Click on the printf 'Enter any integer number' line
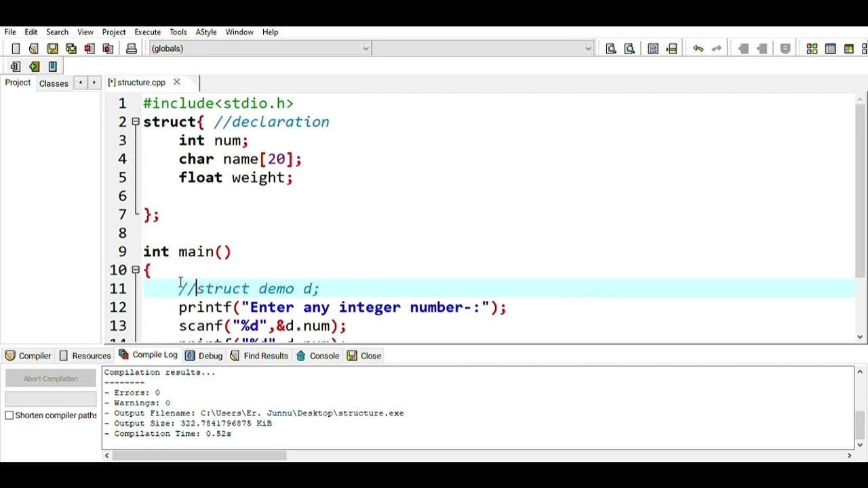The height and width of the screenshot is (488, 868). [x=342, y=307]
